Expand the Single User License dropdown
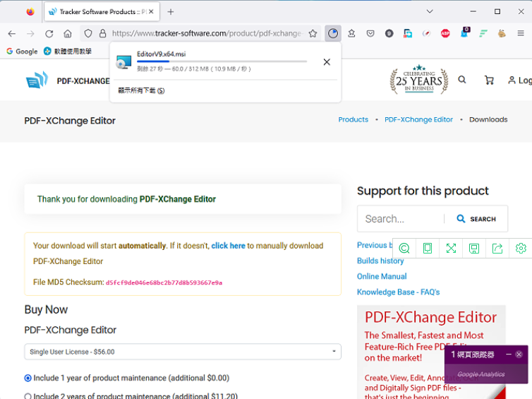 point(183,352)
